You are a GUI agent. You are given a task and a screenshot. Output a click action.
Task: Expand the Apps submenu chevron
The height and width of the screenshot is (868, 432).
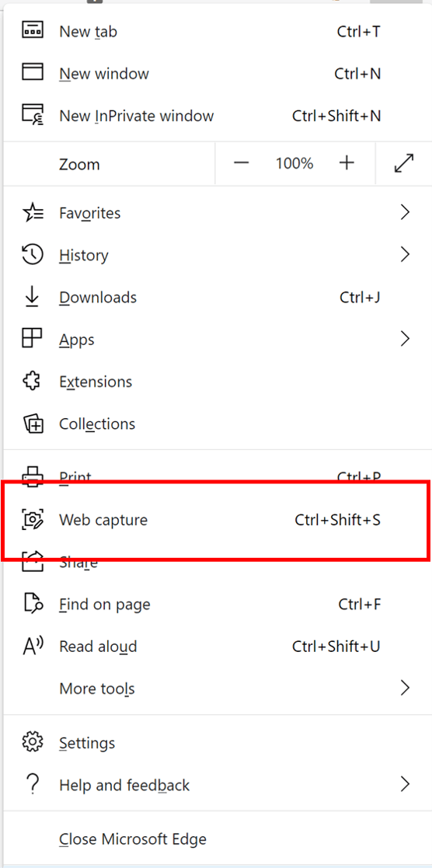[406, 339]
